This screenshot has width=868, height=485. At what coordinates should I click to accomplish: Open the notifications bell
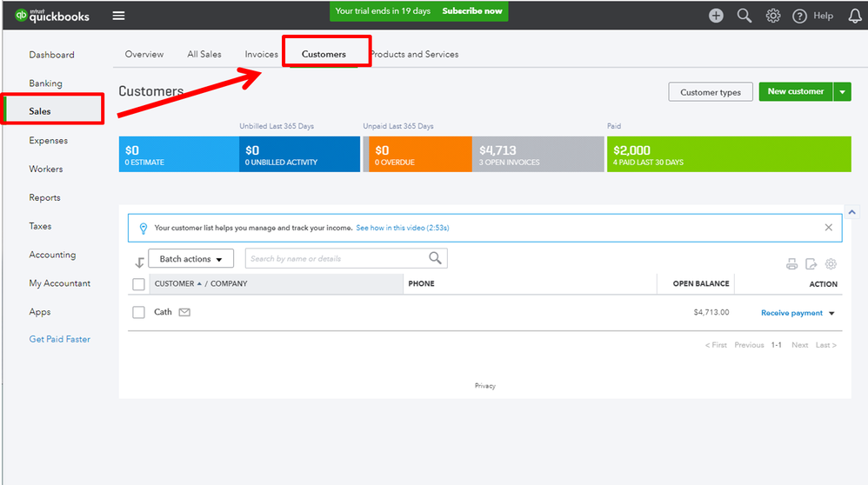[x=855, y=16]
